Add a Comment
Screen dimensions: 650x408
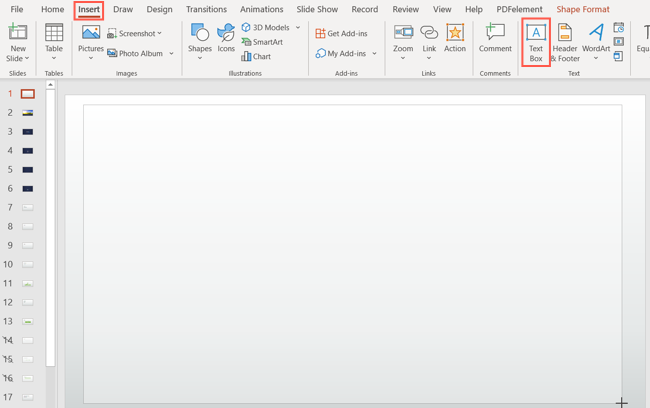point(495,38)
